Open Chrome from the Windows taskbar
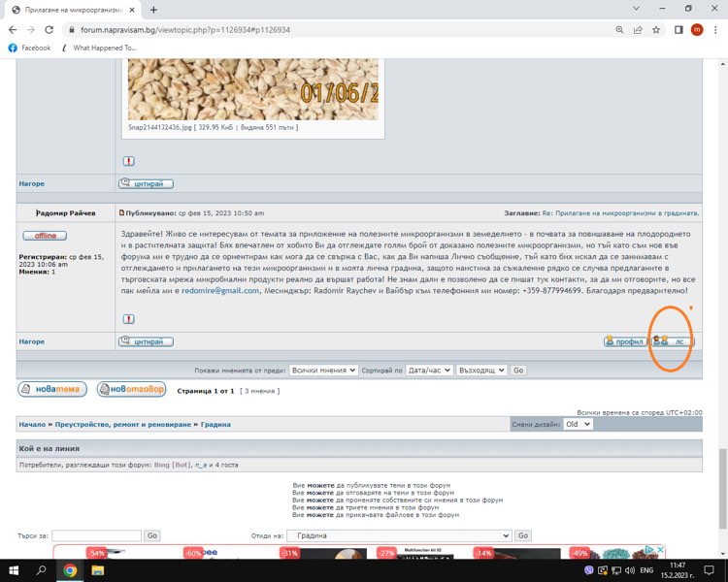 click(70, 570)
